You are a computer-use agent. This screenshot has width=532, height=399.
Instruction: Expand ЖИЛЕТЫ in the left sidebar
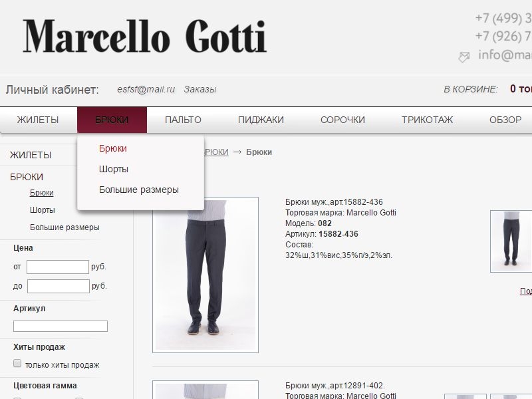(x=31, y=155)
